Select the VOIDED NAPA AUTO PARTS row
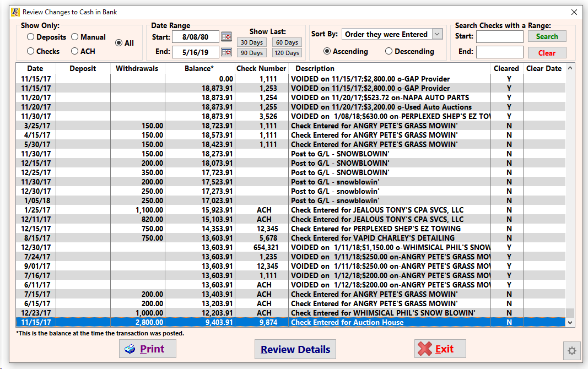Image resolution: width=588 pixels, height=369 pixels. point(290,98)
